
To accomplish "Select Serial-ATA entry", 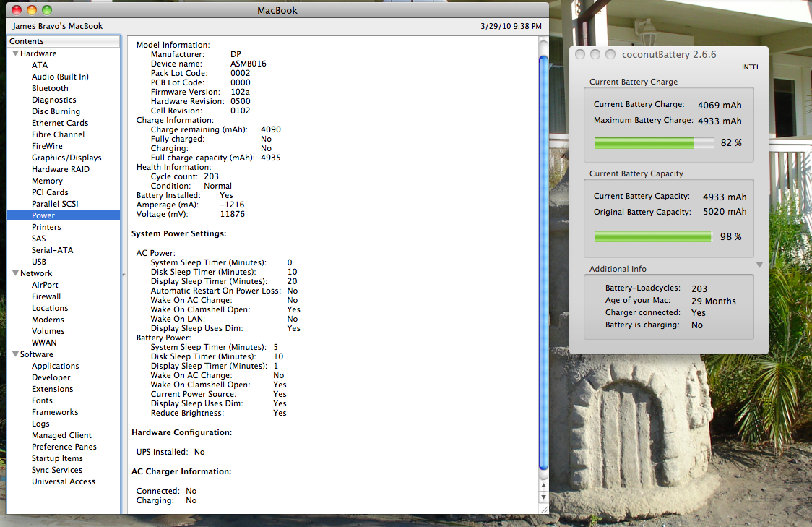I will click(52, 250).
